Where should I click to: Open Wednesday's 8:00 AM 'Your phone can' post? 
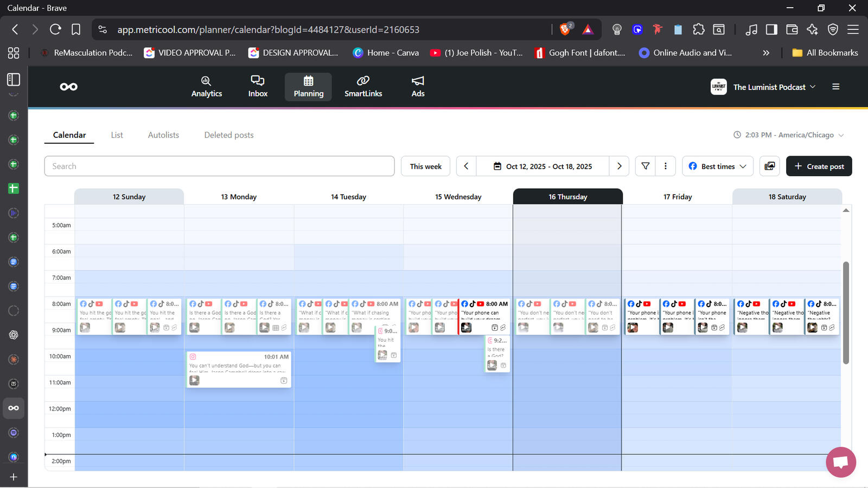(484, 316)
